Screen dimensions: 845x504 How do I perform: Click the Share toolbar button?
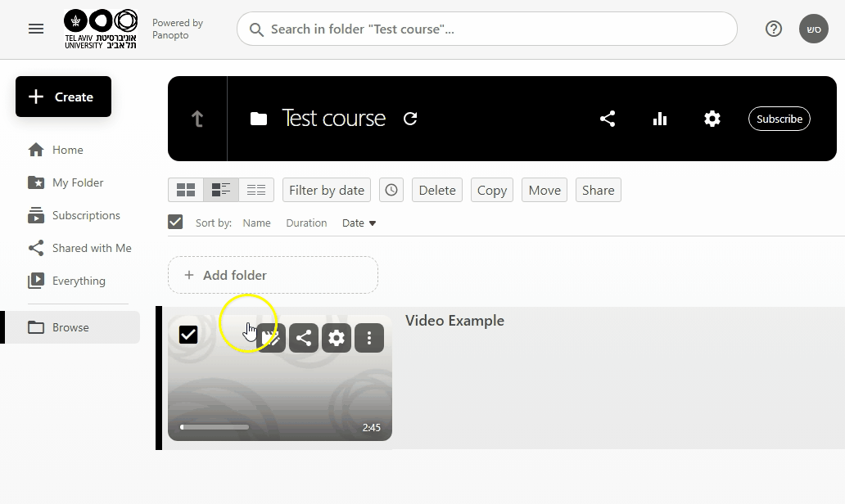[x=599, y=190]
